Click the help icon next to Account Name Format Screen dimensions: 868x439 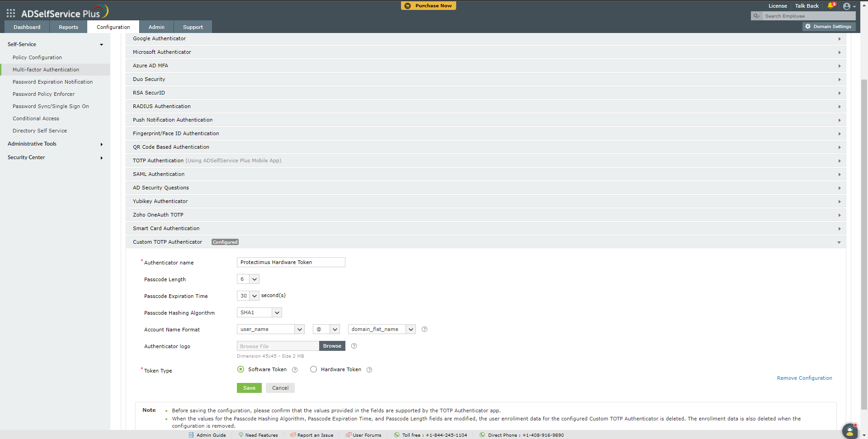click(425, 329)
